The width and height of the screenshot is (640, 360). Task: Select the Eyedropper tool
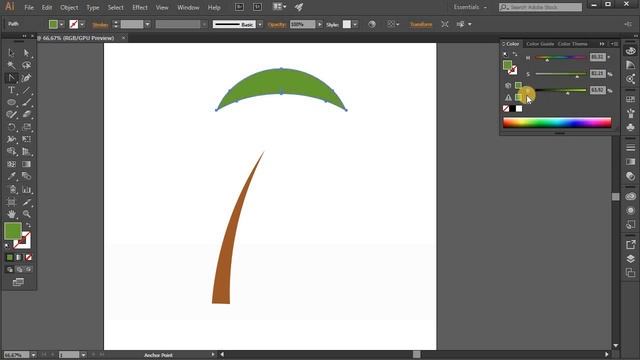click(x=11, y=176)
